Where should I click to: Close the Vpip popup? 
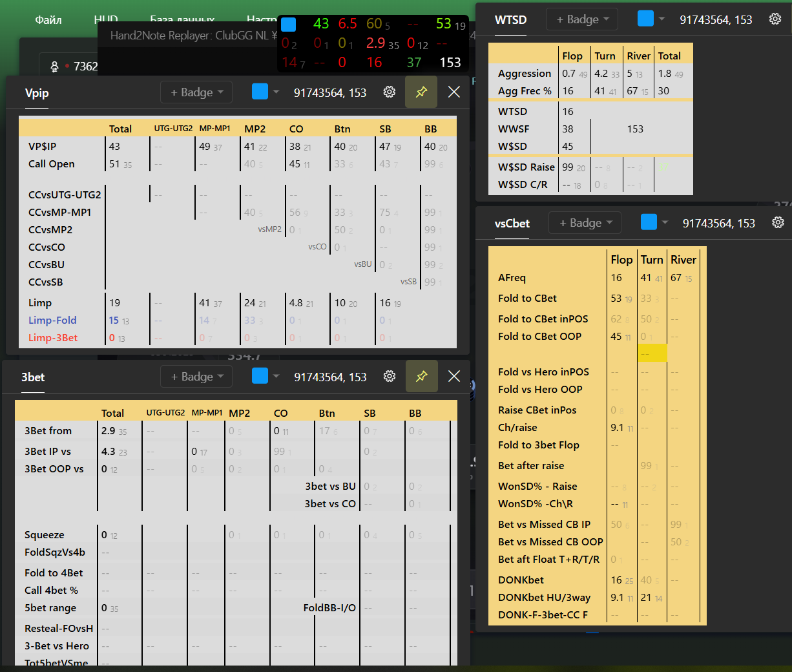[454, 92]
